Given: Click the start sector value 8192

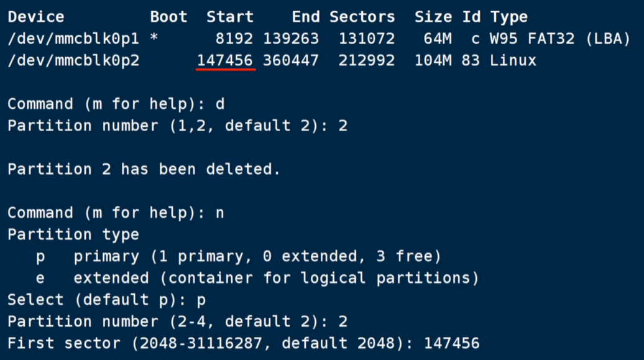Looking at the screenshot, I should pos(234,39).
